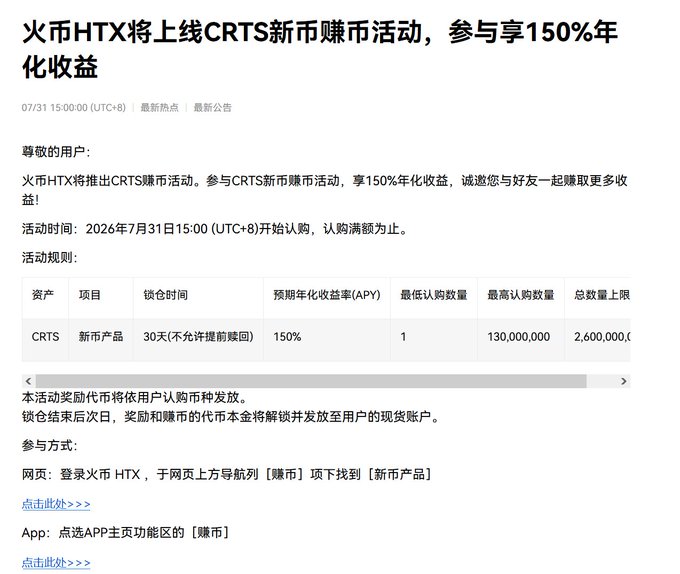Open the 最新热点 category link
This screenshot has height=574, width=680.
[159, 108]
